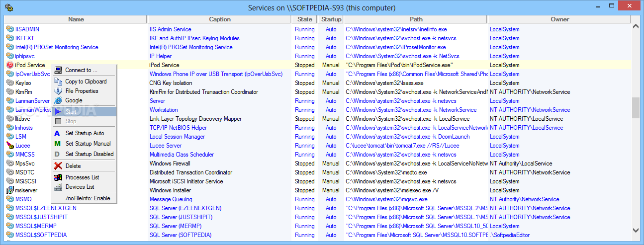Click the TCP/IP NetBIOS Helper caption
This screenshot has height=245, width=644.
tap(178, 128)
